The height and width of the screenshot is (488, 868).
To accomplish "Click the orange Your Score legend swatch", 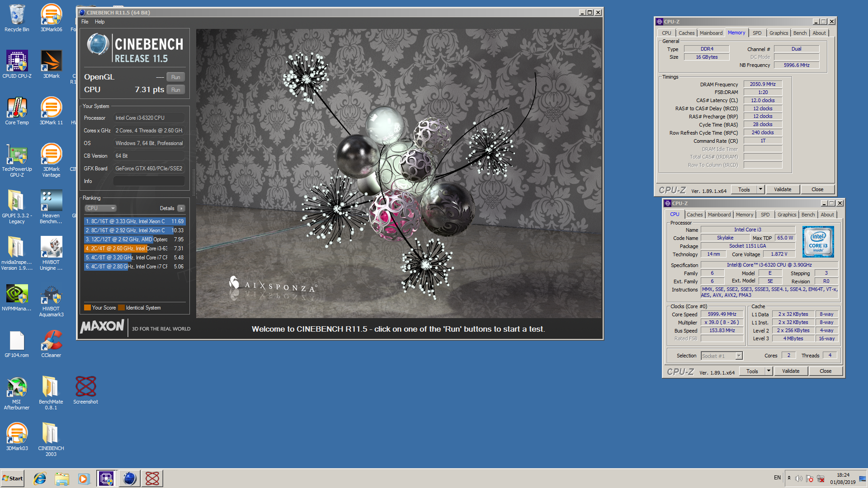I will pyautogui.click(x=87, y=308).
